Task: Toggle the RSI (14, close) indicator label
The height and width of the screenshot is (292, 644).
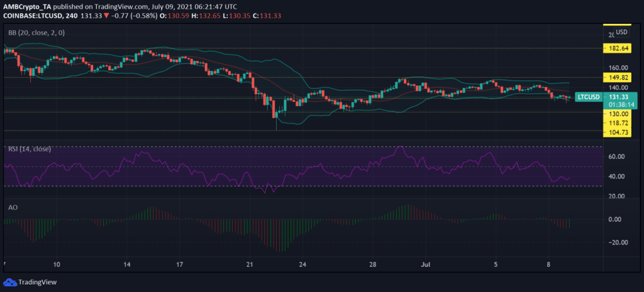Action: [30, 149]
